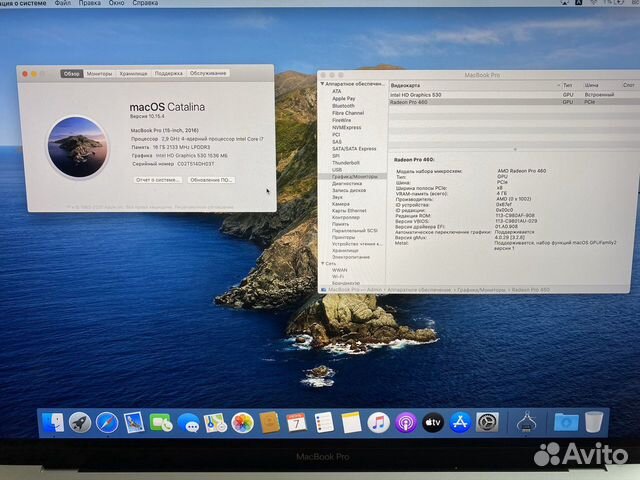
Task: Close the About This Mac window
Action: 25,74
